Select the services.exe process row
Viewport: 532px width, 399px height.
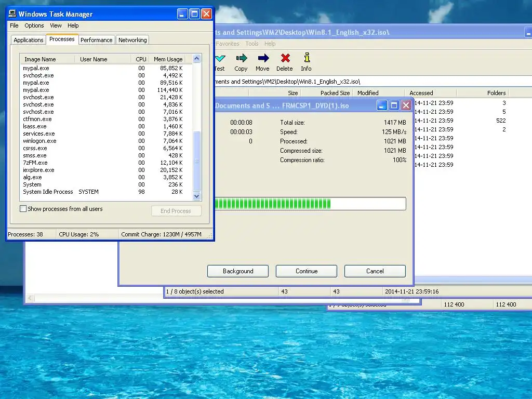[x=106, y=134]
